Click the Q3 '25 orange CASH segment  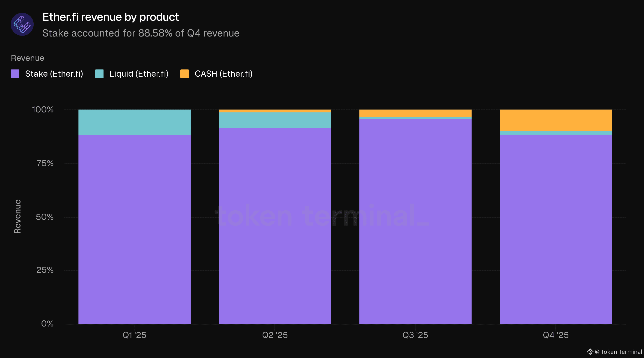coord(415,113)
